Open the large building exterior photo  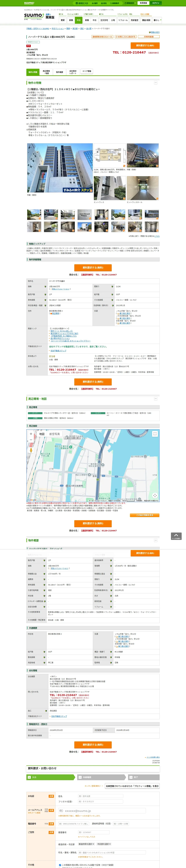click(x=60, y=168)
